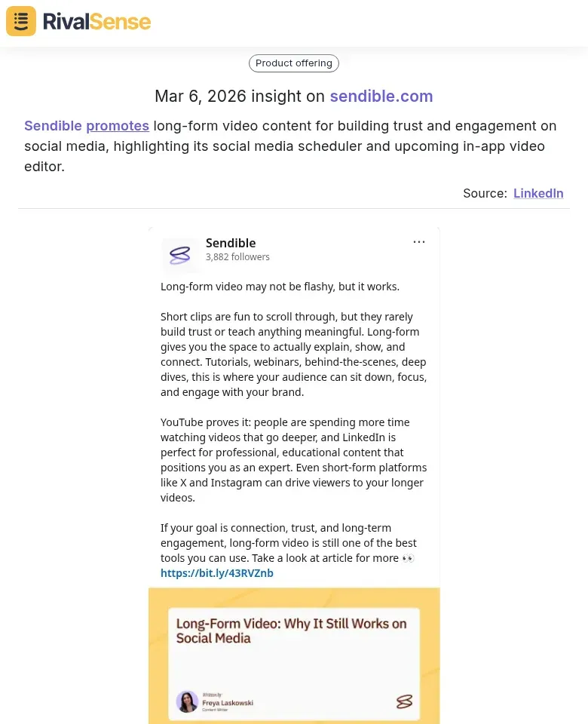Click Freya Laskowski's profile photo

click(x=187, y=701)
